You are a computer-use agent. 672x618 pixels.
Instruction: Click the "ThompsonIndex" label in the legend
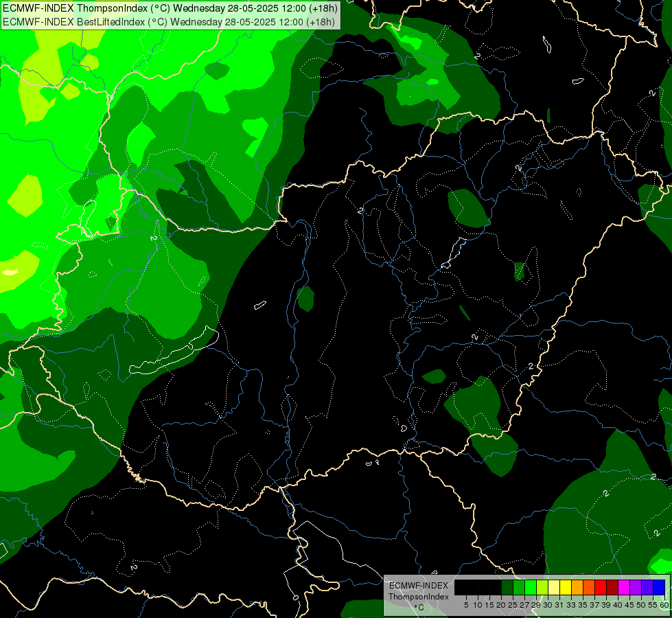[x=418, y=597]
